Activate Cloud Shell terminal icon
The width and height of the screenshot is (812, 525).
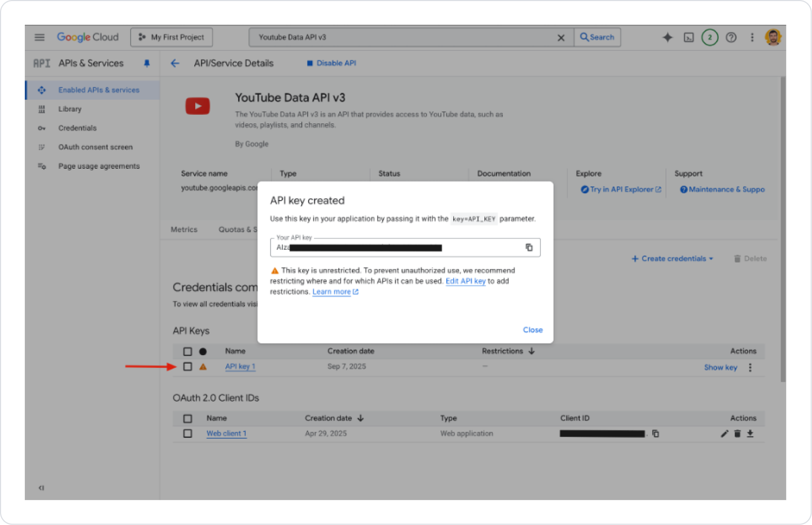689,37
